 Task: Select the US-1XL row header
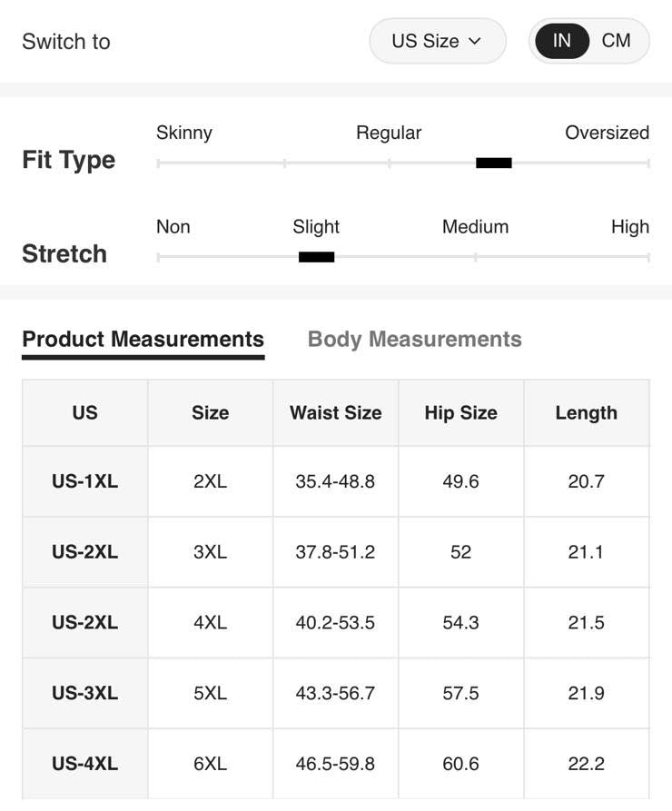coord(84,481)
